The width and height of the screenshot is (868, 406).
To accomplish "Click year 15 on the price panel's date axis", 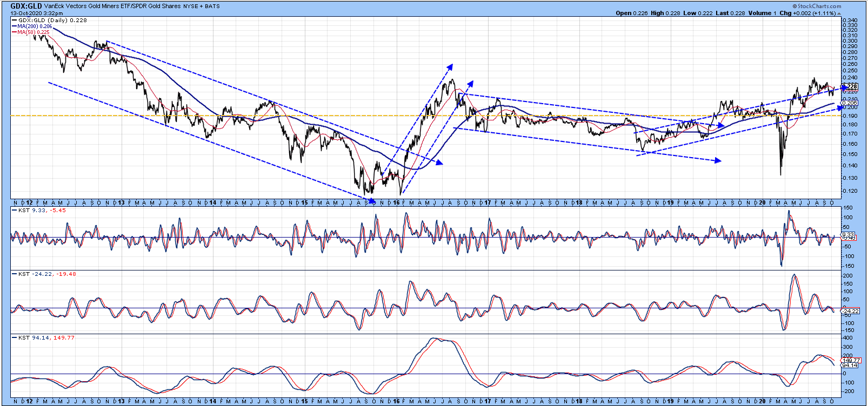I will click(305, 203).
